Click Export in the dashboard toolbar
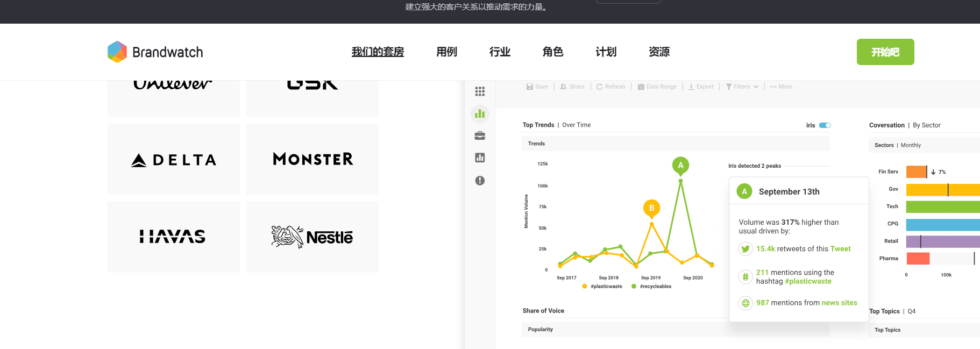 [x=701, y=87]
